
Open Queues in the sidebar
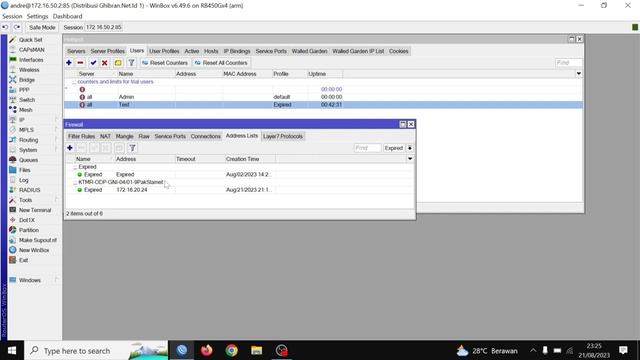(x=28, y=160)
